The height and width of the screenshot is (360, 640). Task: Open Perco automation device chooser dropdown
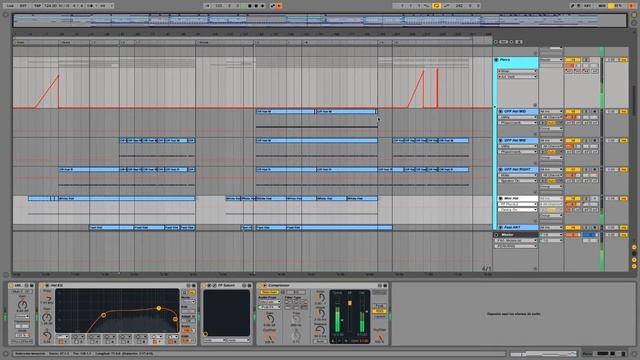(517, 71)
